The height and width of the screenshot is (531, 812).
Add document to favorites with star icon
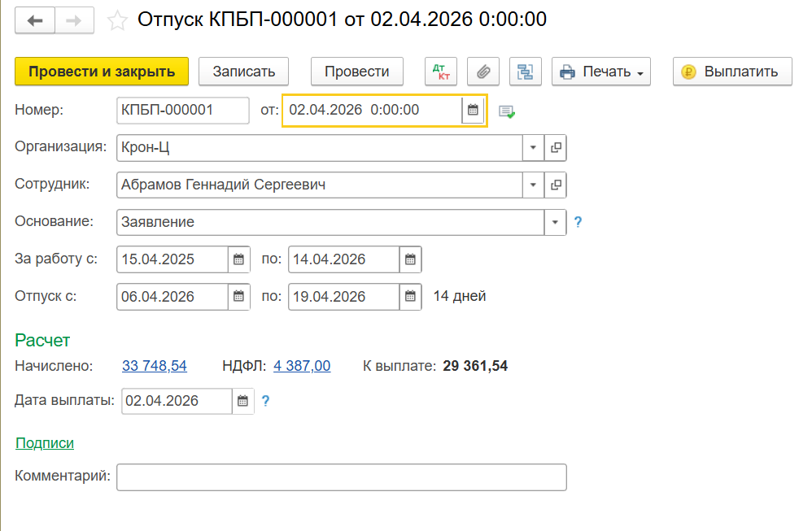[117, 20]
